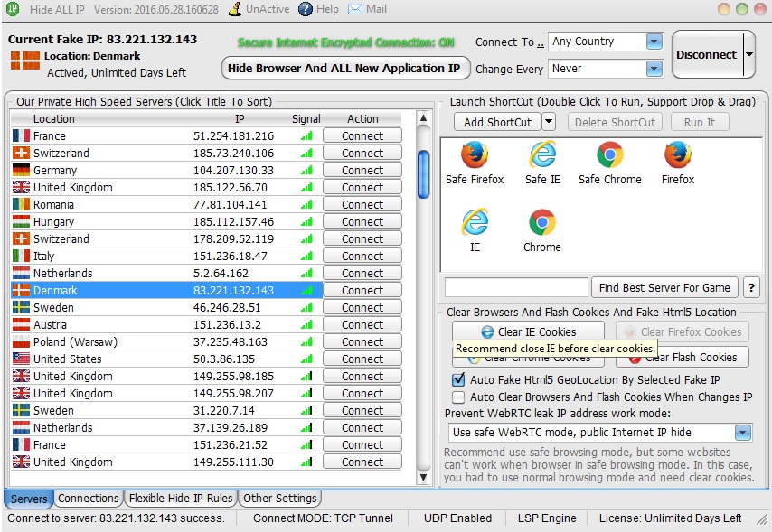The width and height of the screenshot is (772, 532).
Task: Click the Germany flag icon in server list
Action: click(x=21, y=170)
